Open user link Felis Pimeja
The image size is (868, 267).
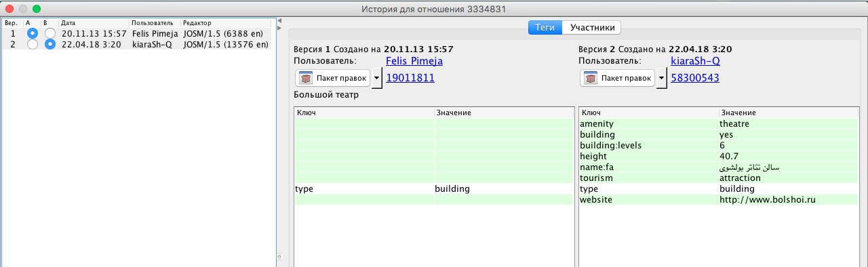(414, 61)
